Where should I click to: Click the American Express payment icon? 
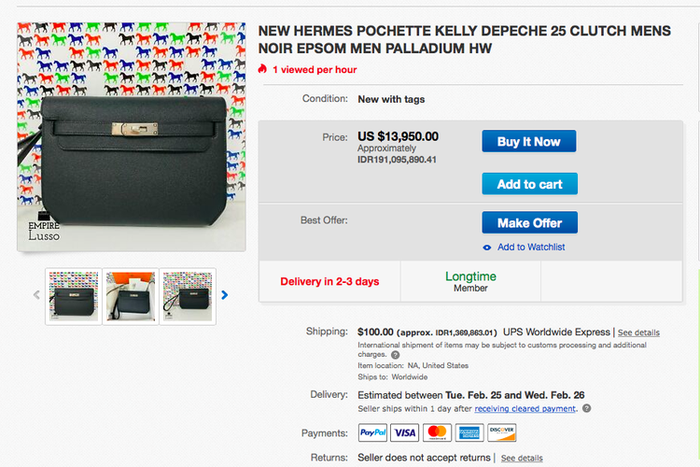point(468,432)
